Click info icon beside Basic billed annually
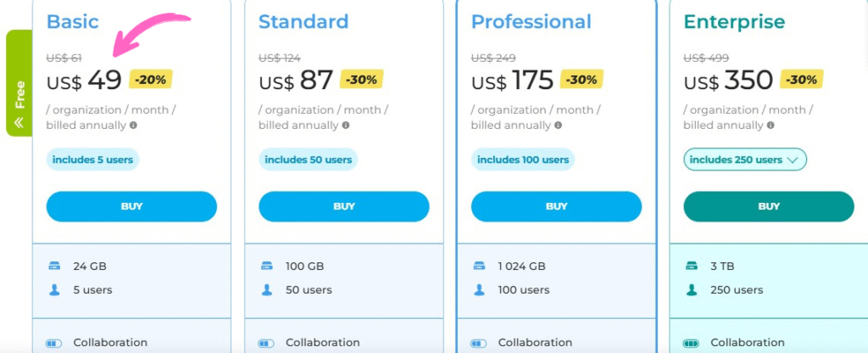 [133, 126]
